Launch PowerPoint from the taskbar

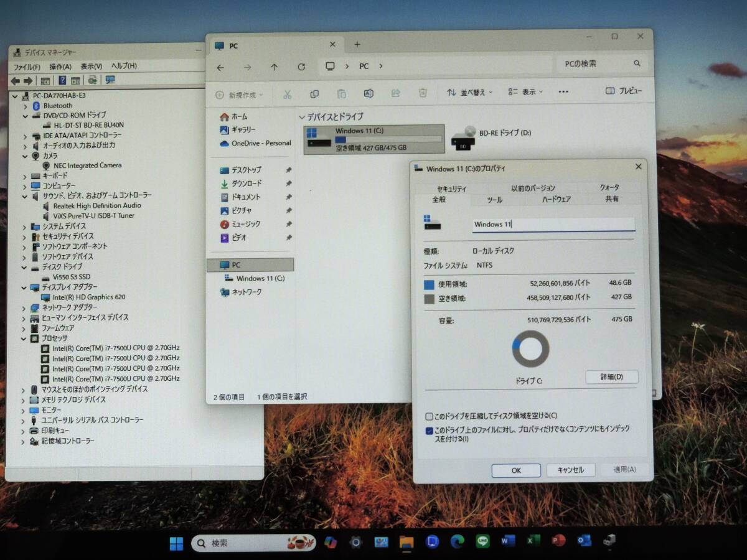point(558,540)
